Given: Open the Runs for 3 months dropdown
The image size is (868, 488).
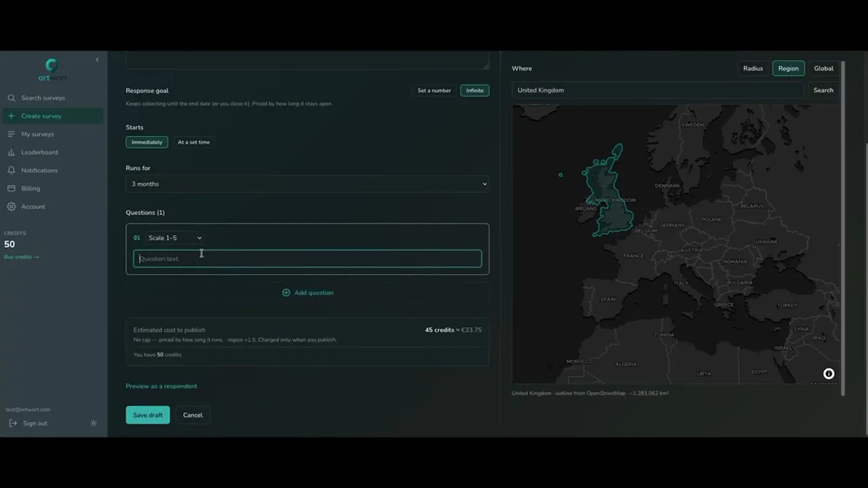Looking at the screenshot, I should [x=308, y=184].
